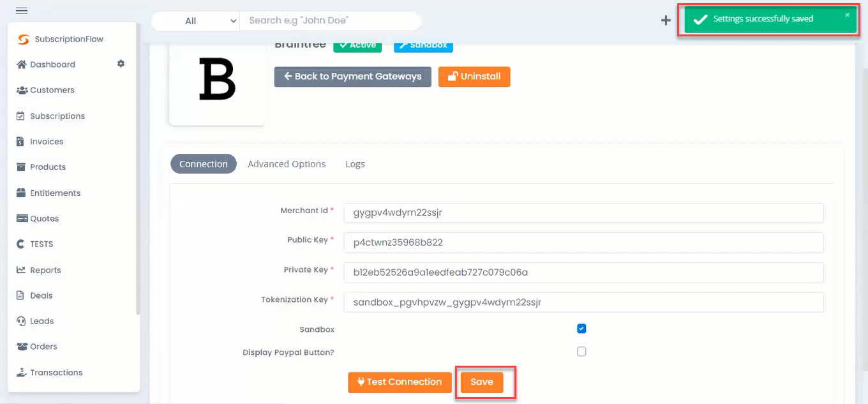Image resolution: width=868 pixels, height=404 pixels.
Task: Click the Deals file icon
Action: (20, 296)
